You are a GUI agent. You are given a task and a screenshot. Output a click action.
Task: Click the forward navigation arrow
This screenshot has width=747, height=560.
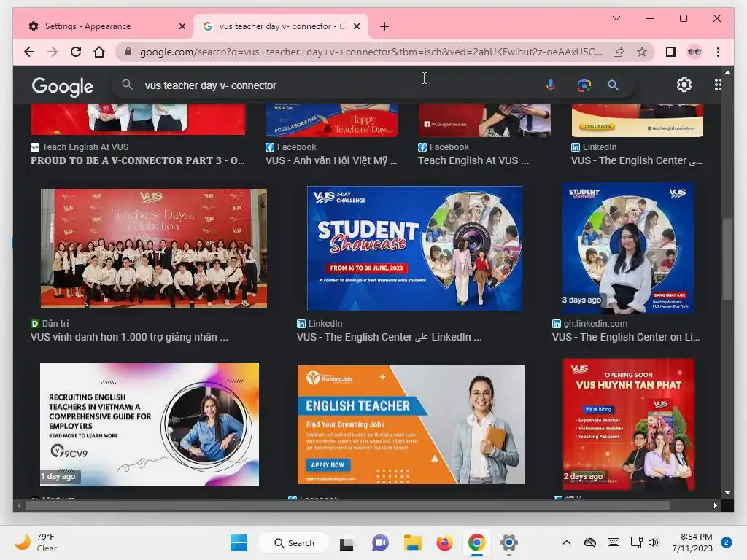53,52
